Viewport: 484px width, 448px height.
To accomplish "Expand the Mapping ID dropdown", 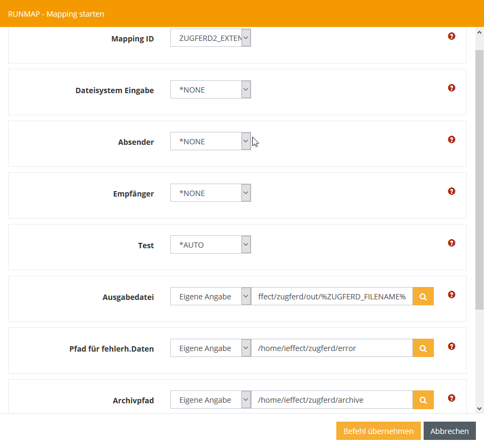I will point(211,38).
